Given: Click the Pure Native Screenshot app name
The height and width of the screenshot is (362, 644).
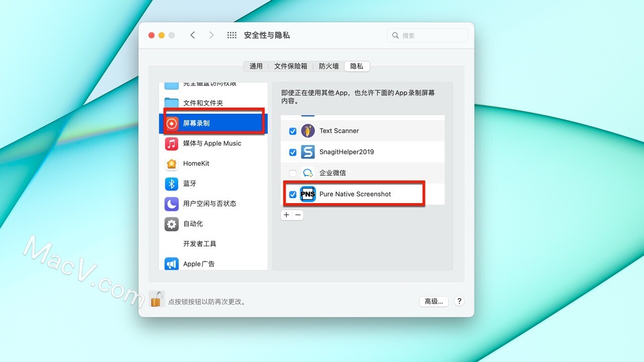Looking at the screenshot, I should (355, 194).
